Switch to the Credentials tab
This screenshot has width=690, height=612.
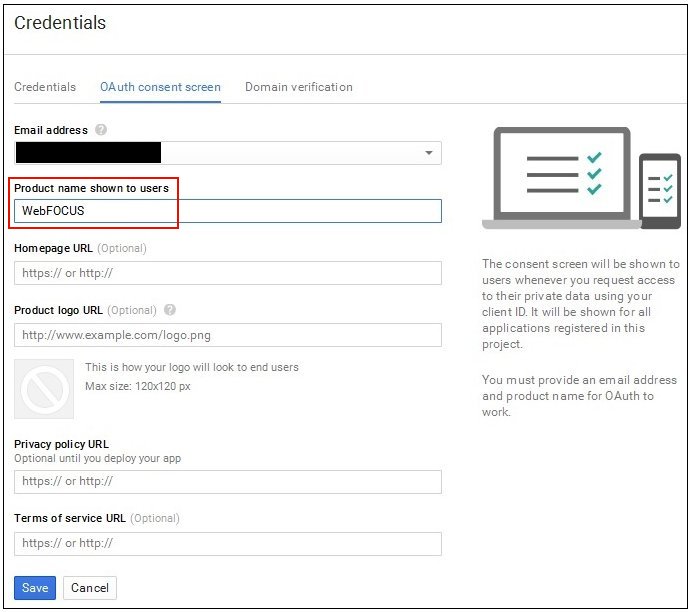tap(45, 87)
